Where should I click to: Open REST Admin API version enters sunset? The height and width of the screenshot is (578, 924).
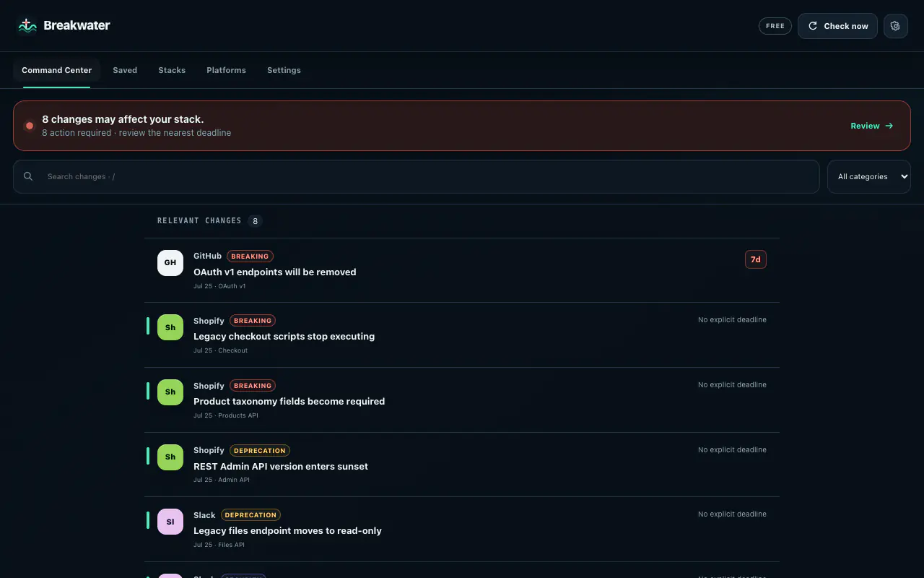tap(281, 467)
